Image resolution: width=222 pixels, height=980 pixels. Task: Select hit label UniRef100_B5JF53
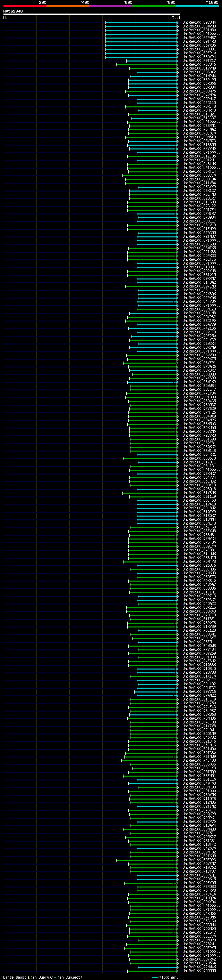(199, 500)
